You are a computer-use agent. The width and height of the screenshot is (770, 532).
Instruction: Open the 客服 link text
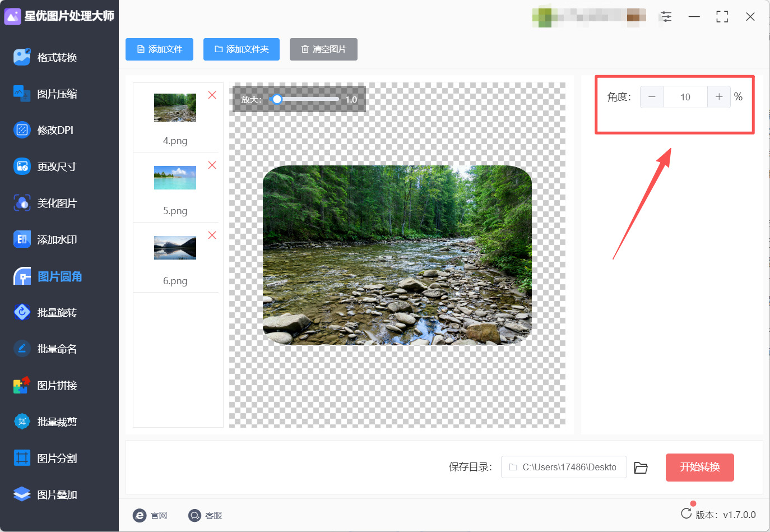point(214,515)
